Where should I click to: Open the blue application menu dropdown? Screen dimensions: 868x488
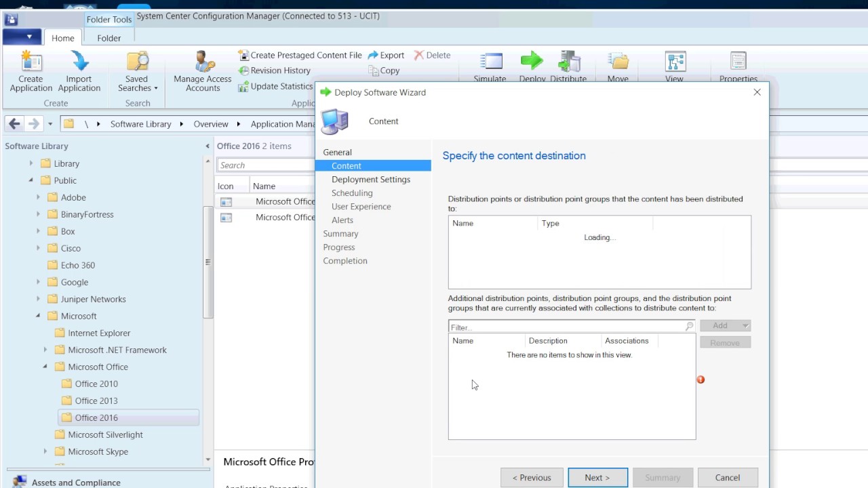pos(22,37)
